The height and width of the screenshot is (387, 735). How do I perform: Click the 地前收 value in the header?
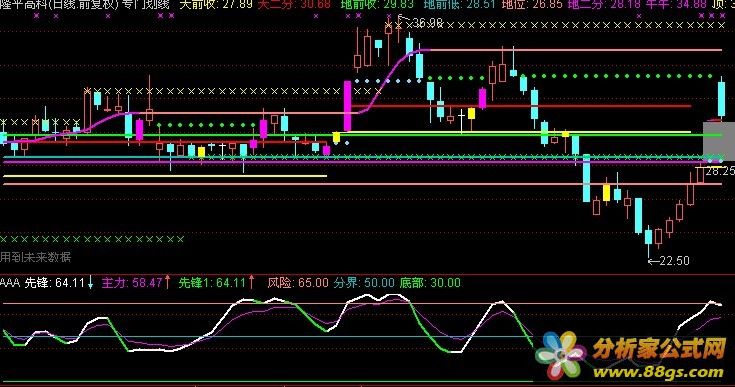(377, 5)
